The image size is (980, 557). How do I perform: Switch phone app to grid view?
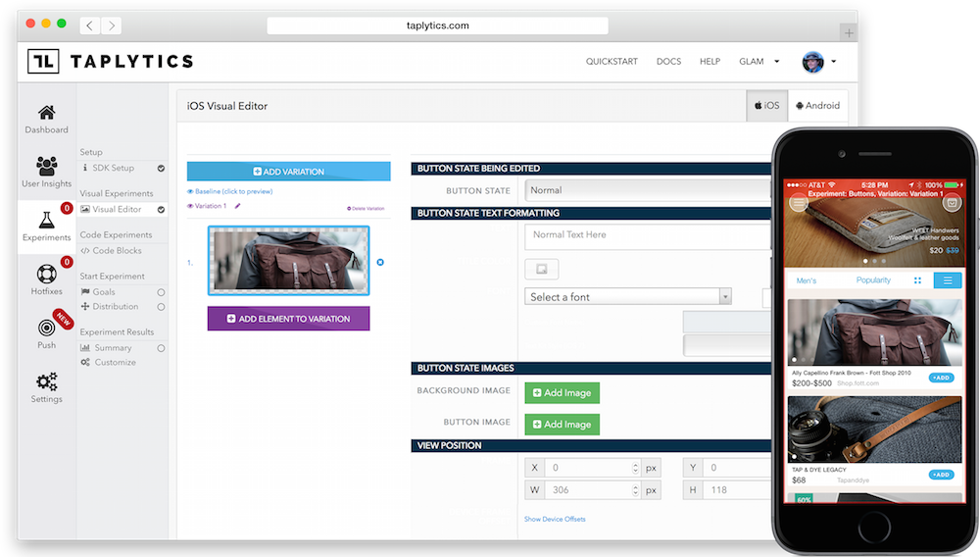(x=917, y=280)
